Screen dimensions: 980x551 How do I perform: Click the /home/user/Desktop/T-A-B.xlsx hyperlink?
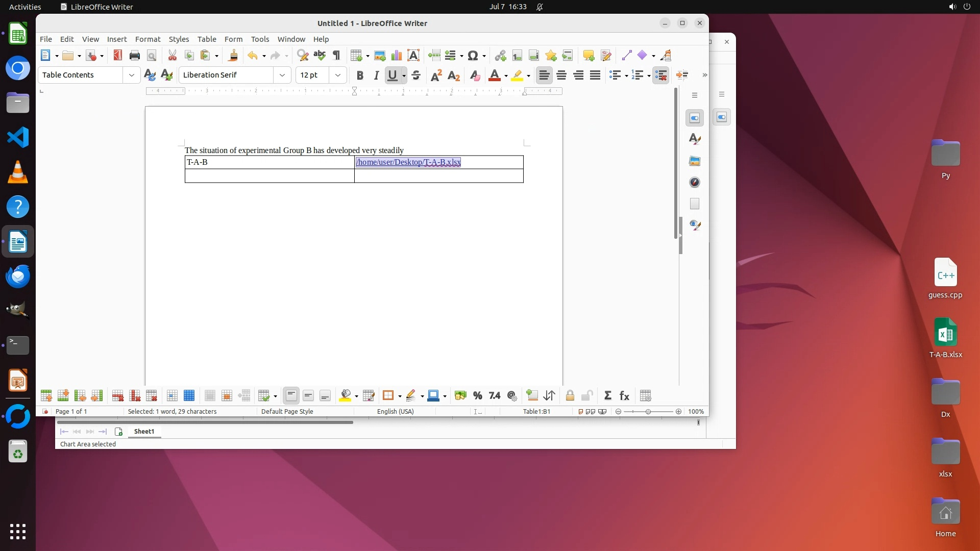coord(408,162)
